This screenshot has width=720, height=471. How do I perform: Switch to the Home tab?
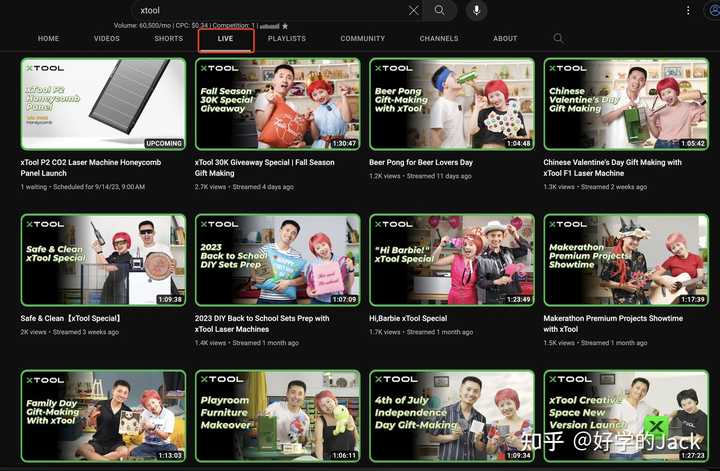point(48,39)
